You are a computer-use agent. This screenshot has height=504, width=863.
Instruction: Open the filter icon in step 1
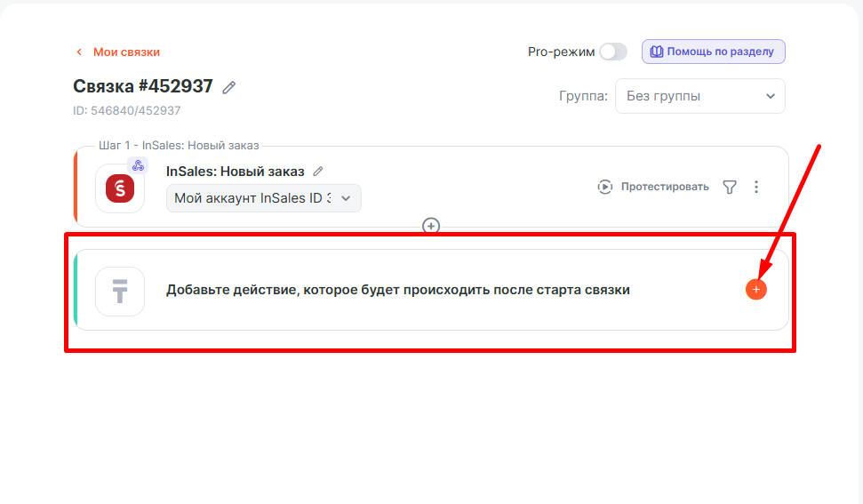(730, 187)
